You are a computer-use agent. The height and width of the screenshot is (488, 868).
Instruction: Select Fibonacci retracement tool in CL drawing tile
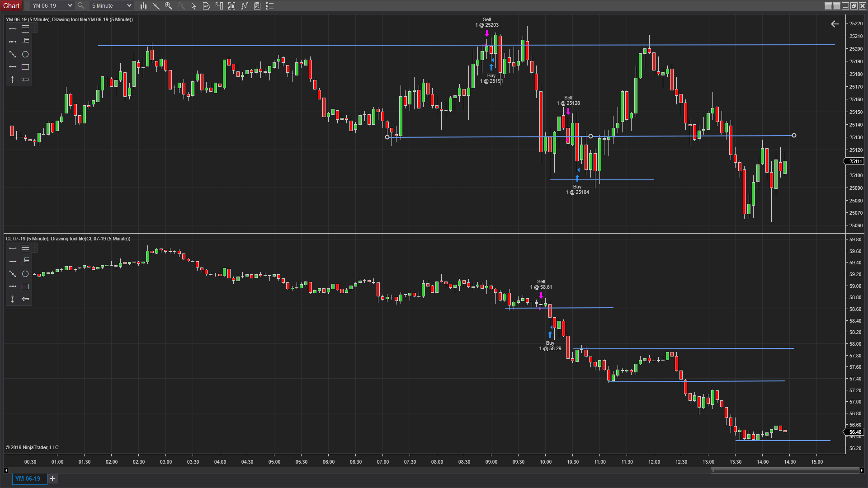tap(25, 249)
